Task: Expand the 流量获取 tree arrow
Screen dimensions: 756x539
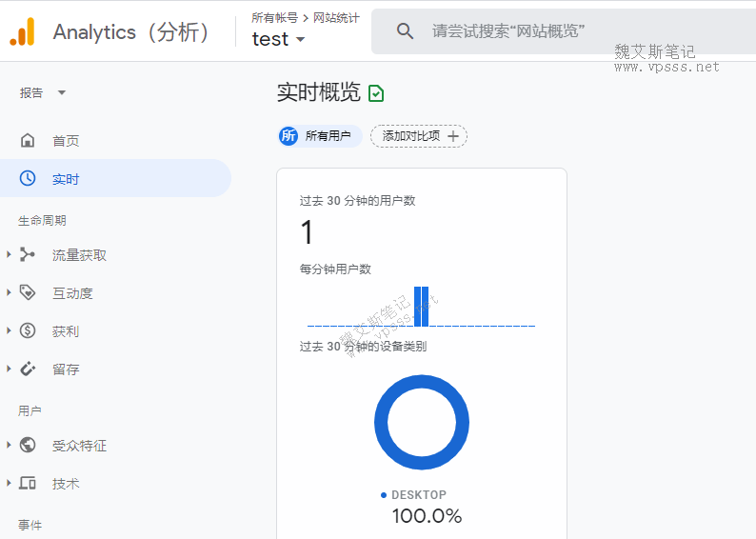Action: (9, 255)
